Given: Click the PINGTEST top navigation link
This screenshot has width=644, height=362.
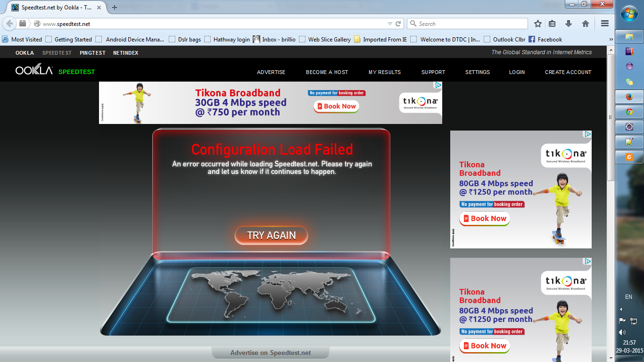Looking at the screenshot, I should click(92, 53).
